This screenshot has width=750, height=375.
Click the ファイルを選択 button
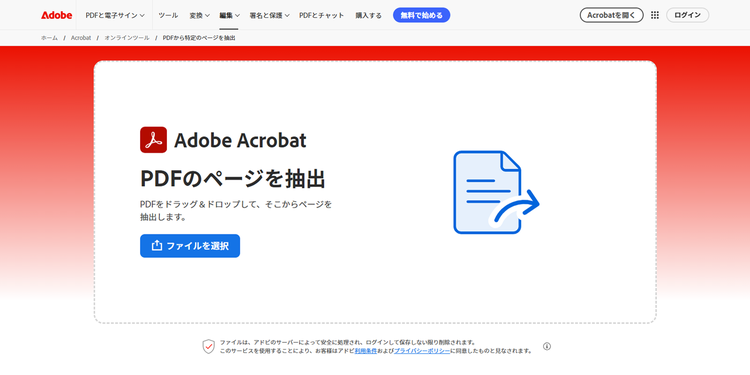(190, 246)
